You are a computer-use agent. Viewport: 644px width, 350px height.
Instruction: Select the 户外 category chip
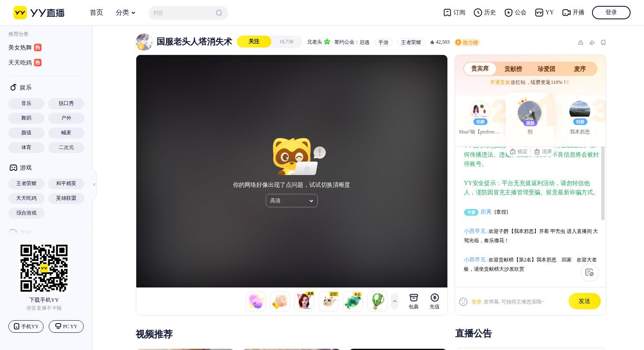66,118
